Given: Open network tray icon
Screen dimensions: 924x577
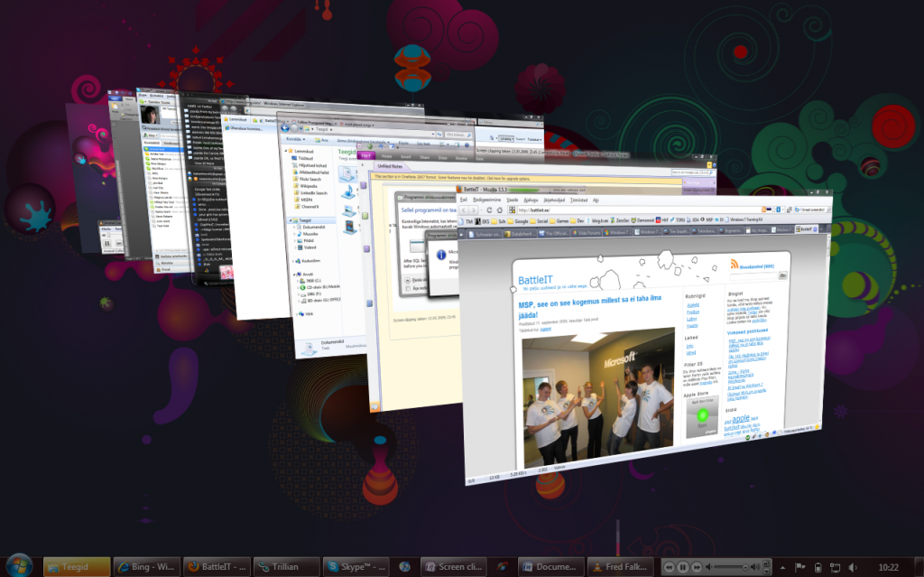Looking at the screenshot, I should click(835, 567).
